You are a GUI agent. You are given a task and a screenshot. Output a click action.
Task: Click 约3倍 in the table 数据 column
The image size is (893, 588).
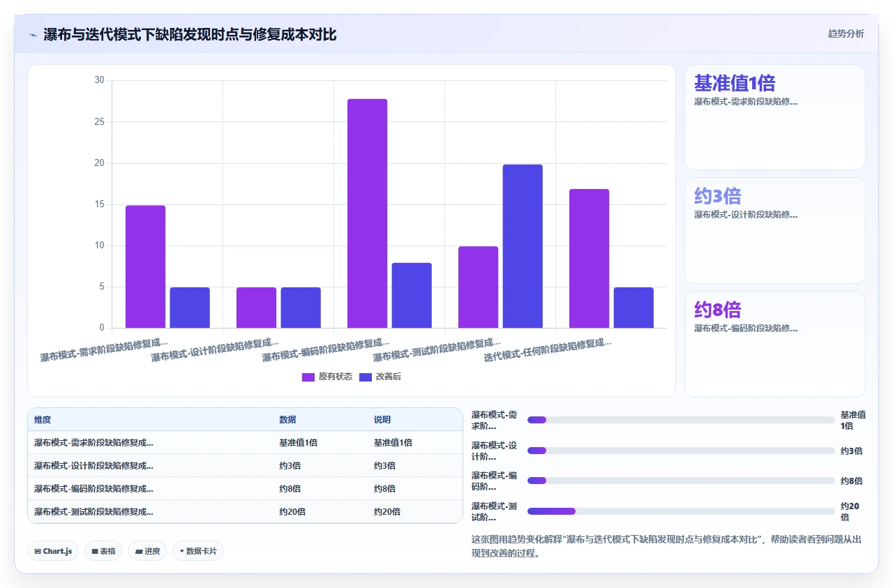(x=290, y=465)
